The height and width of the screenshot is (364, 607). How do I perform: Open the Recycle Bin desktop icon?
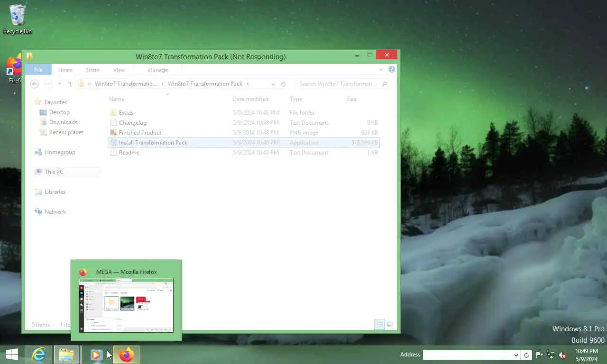coord(18,19)
